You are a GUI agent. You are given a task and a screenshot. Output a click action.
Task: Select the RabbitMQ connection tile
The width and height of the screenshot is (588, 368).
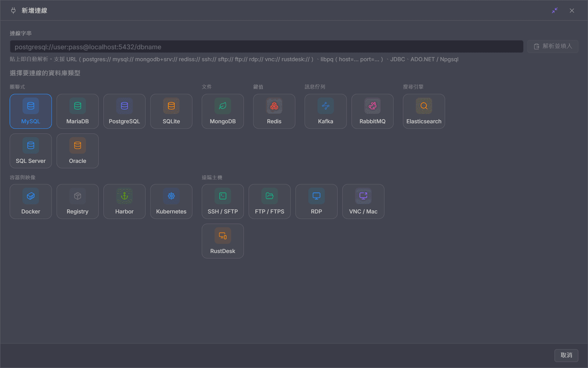372,111
